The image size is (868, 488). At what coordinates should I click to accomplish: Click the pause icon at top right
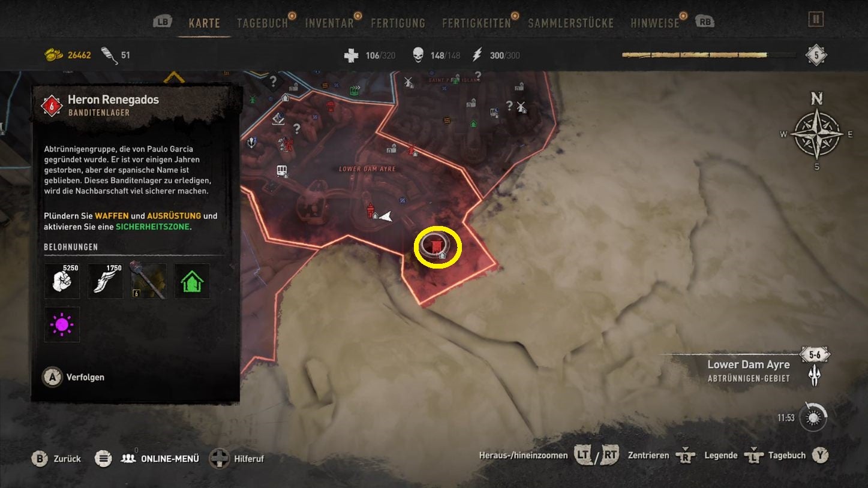tap(815, 20)
